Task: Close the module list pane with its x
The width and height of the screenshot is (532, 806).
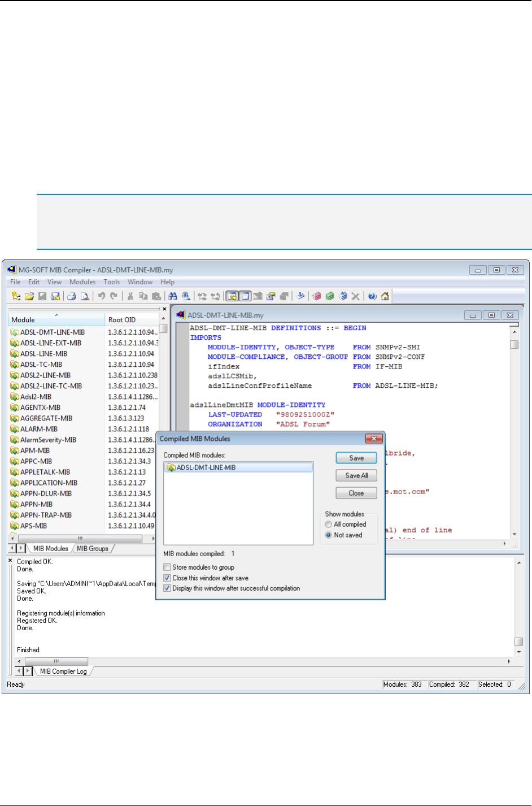Action: [x=164, y=309]
